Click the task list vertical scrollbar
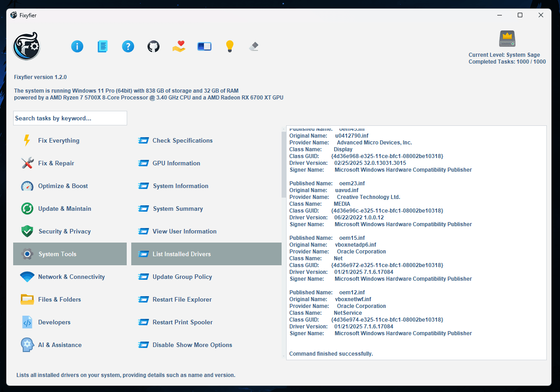 click(284, 164)
